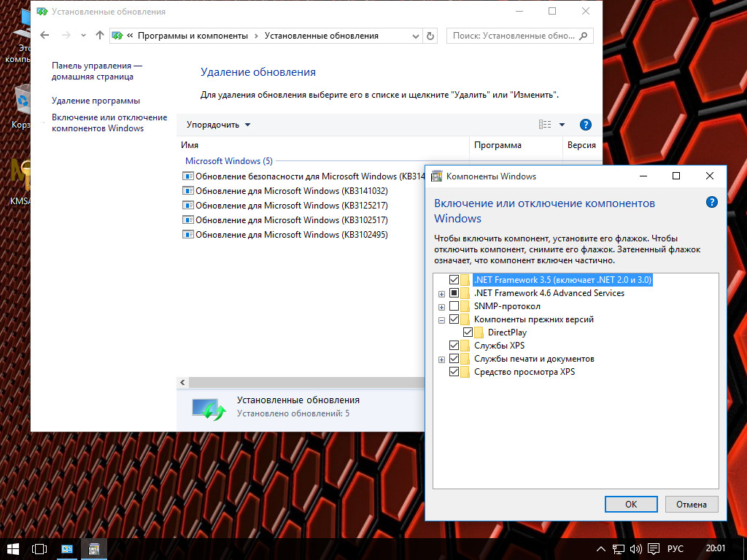Uncheck .NET Framework 3.5 checkbox

pyautogui.click(x=454, y=279)
